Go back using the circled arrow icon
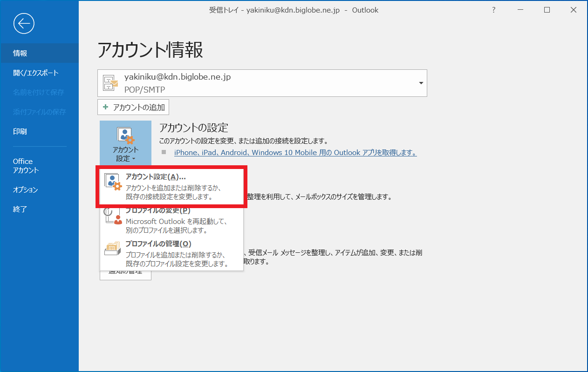This screenshot has height=372, width=588. pos(24,23)
